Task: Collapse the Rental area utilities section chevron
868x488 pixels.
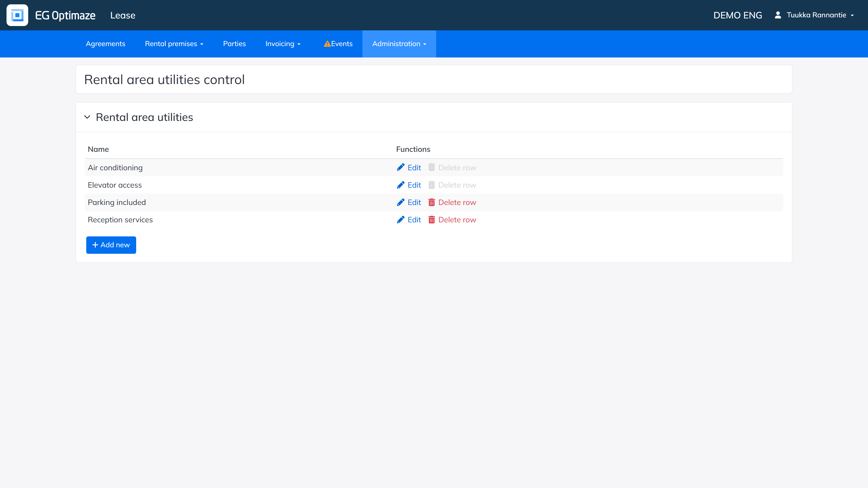Action: [x=87, y=117]
